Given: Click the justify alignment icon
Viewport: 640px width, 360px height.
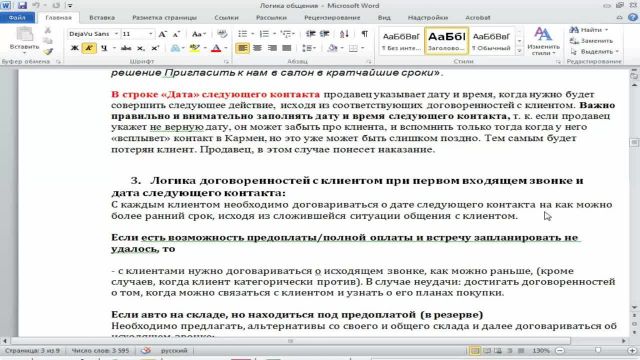Looking at the screenshot, I should [x=287, y=48].
